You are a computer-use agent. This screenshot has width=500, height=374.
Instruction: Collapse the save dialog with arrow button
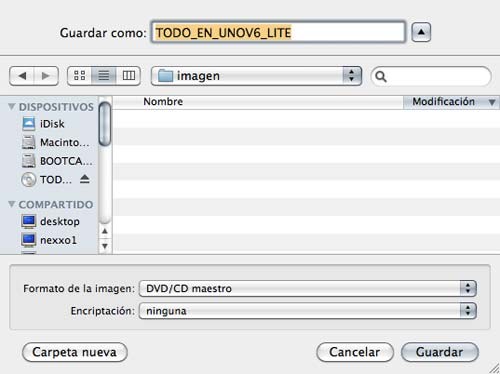coord(421,32)
